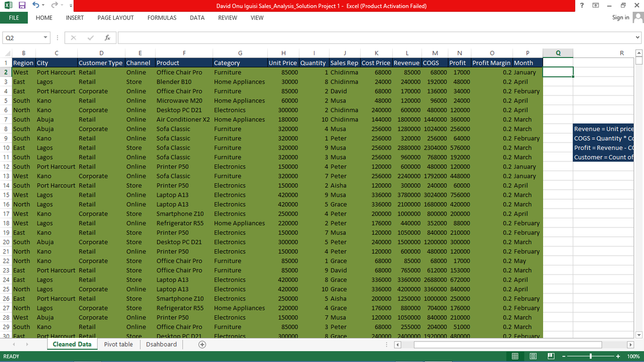Click the Sign in link
Image resolution: width=644 pixels, height=362 pixels.
[x=620, y=17]
